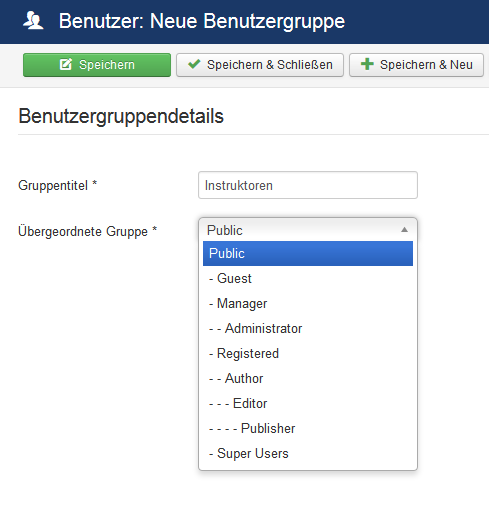This screenshot has height=514, width=489.
Task: Collapse the Übergeordnete Gruppe dropdown arrow
Action: click(404, 230)
